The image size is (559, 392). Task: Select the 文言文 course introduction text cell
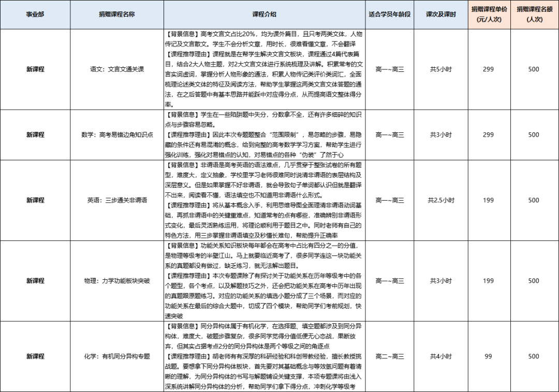coord(265,69)
